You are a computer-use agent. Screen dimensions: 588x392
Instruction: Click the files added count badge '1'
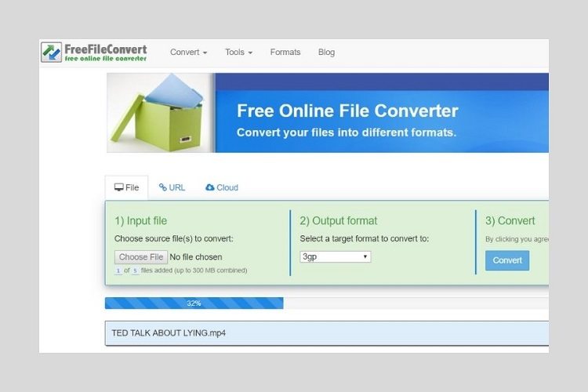(118, 270)
